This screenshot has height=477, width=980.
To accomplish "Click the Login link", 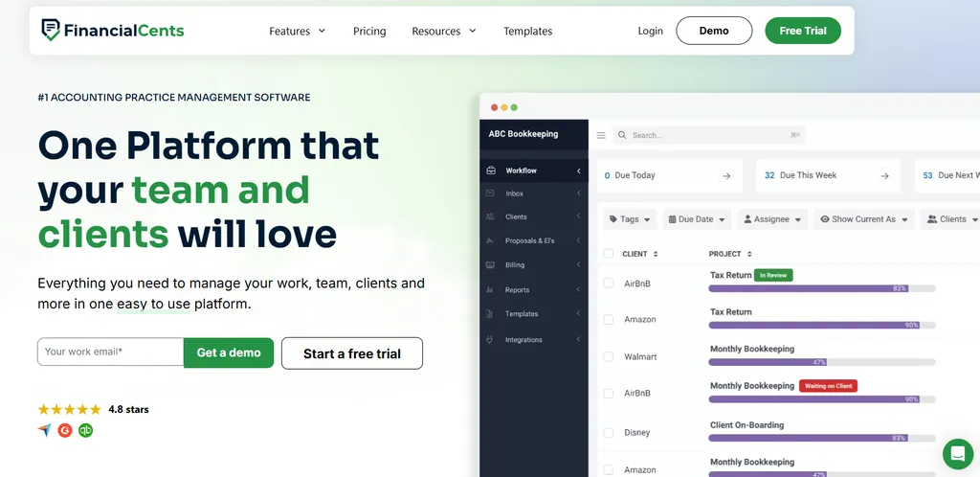I will pyautogui.click(x=650, y=31).
